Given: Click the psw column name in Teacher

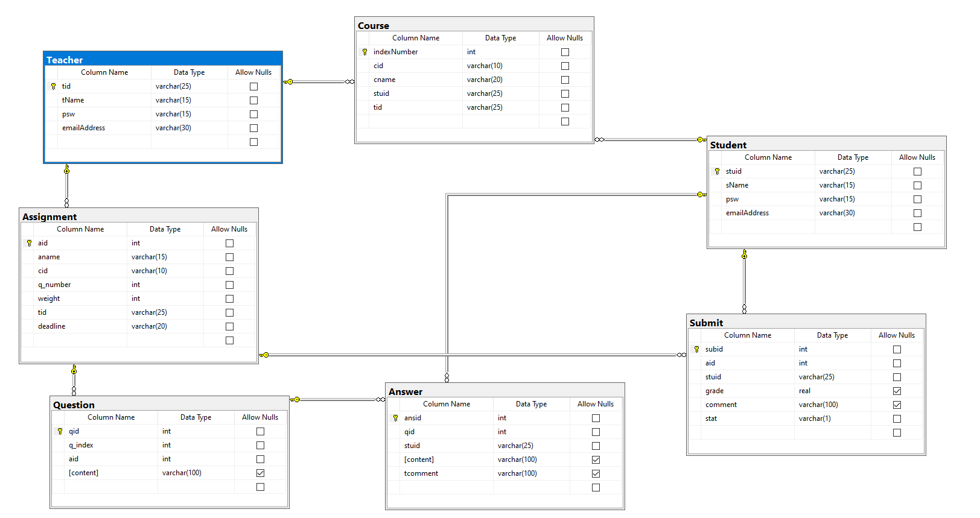Looking at the screenshot, I should [x=68, y=114].
